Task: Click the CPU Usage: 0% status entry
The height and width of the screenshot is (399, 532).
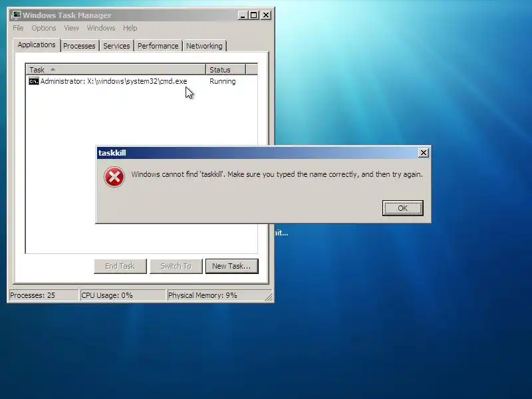Action: (122, 295)
